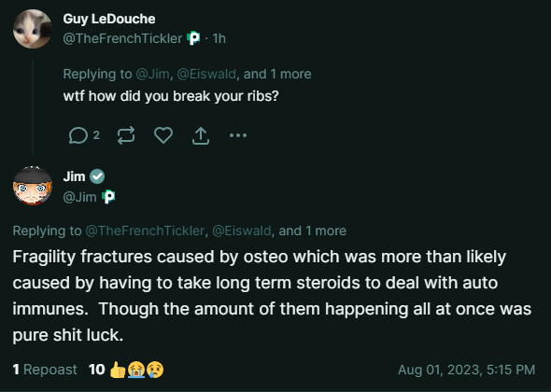Open Guy LeDouche's kitten avatar
Screen dimensions: 551x392
click(x=33, y=29)
